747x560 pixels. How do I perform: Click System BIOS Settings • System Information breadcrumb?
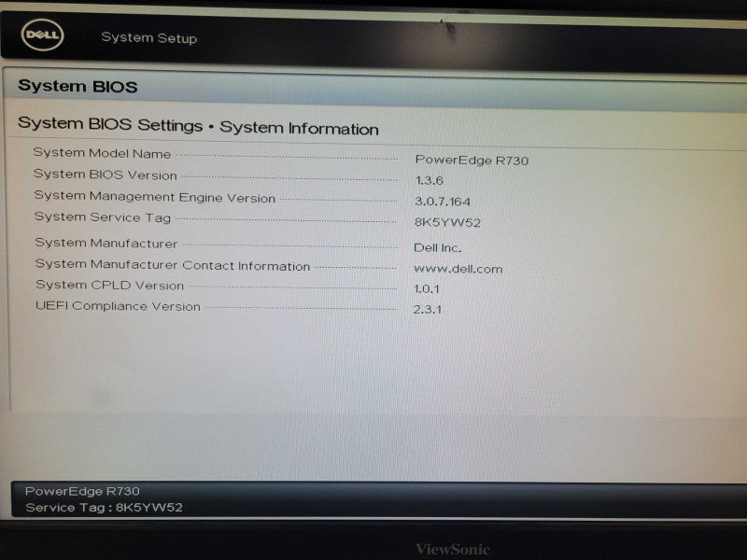(x=198, y=126)
